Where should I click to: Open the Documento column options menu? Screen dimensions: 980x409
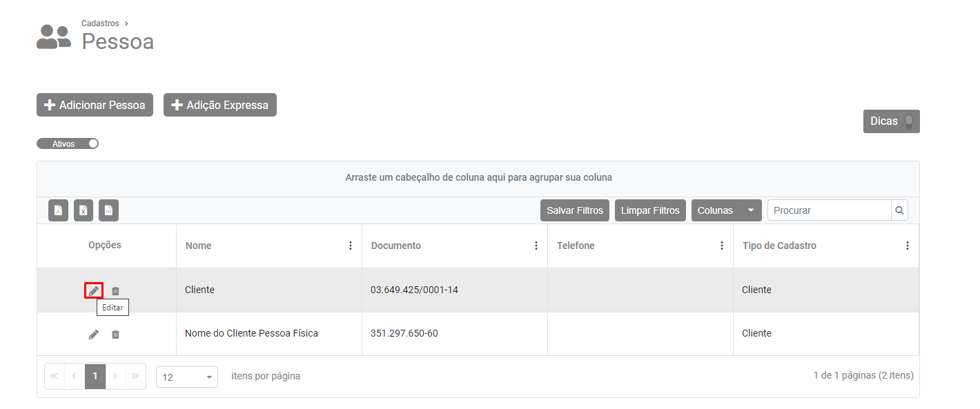536,246
